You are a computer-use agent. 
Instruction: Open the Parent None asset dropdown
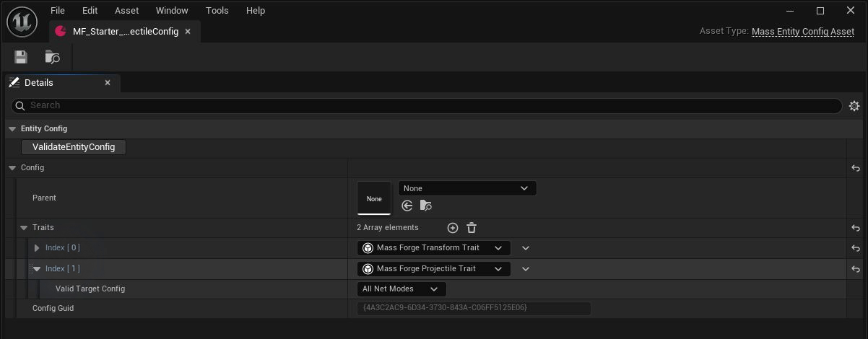(x=467, y=188)
